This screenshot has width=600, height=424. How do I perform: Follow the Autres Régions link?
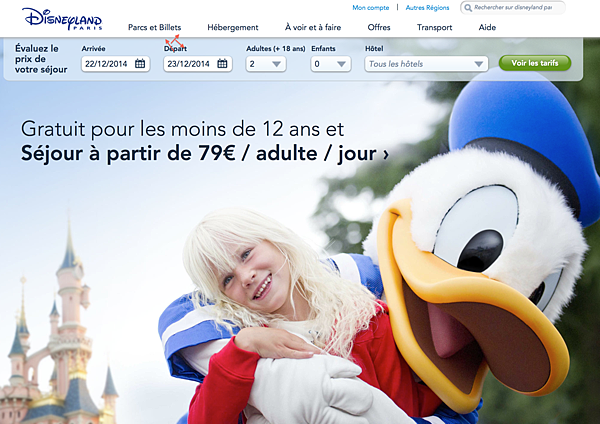tap(427, 7)
